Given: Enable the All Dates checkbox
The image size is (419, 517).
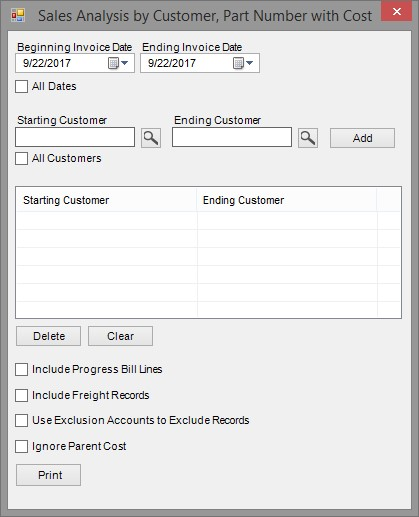Looking at the screenshot, I should click(x=21, y=87).
